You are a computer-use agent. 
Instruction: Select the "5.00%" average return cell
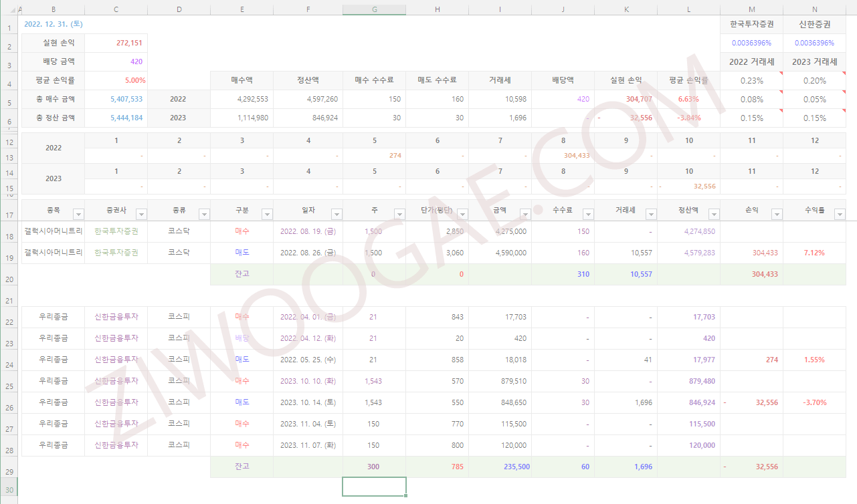(116, 80)
